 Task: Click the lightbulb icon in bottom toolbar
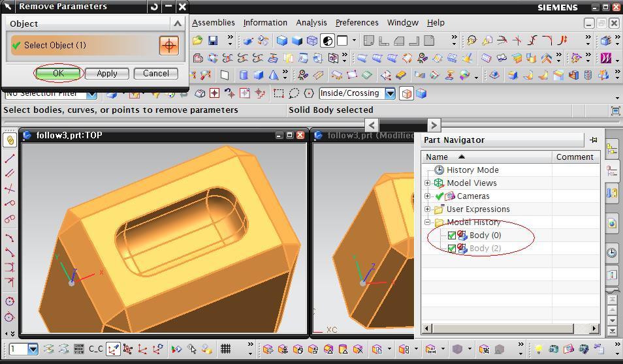click(539, 349)
